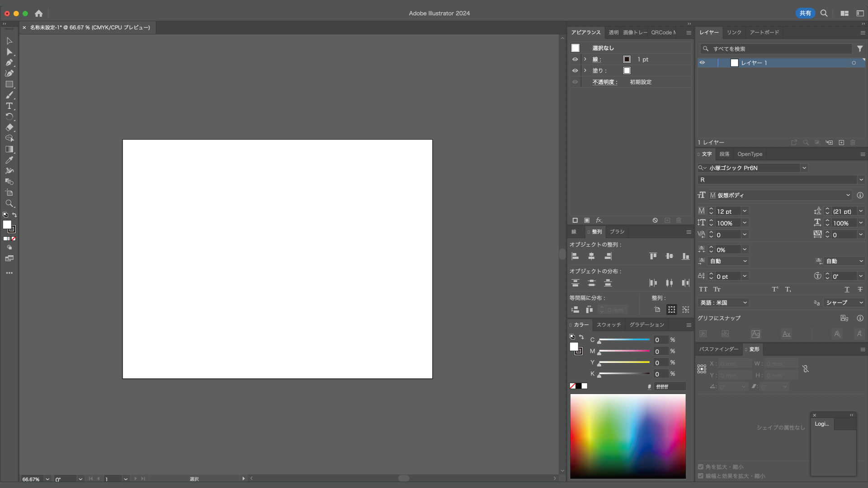
Task: Expand the 線 stroke attribute row
Action: tap(585, 59)
